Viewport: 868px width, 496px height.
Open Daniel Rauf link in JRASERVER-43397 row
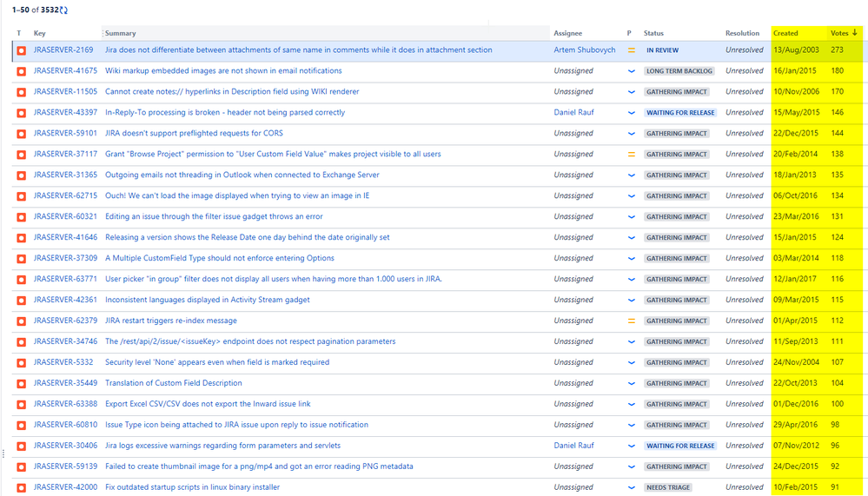[573, 112]
